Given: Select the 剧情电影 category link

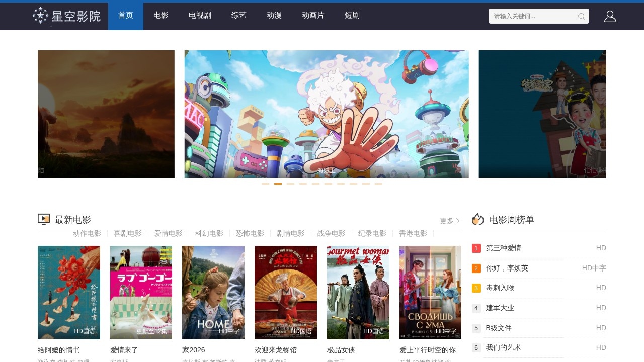Looking at the screenshot, I should point(291,233).
